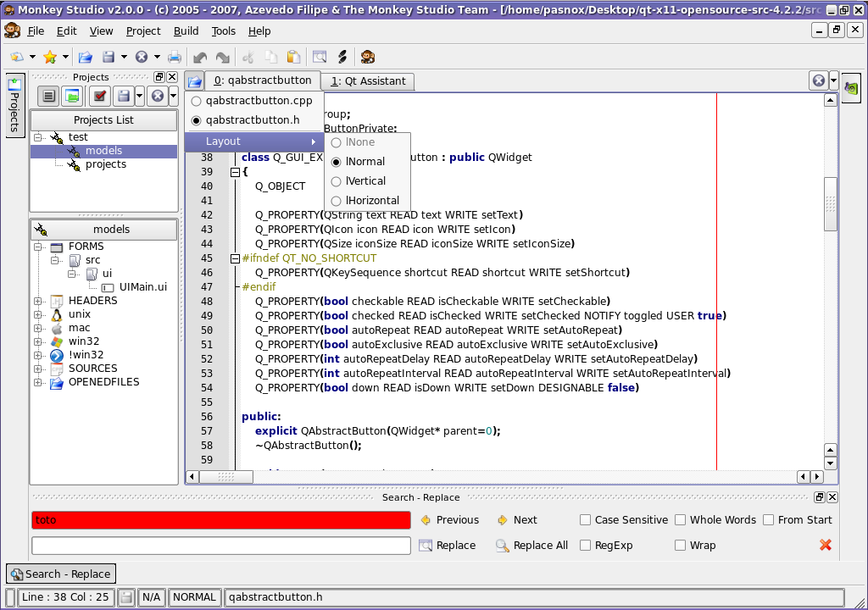868x610 pixels.
Task: Click the Projects panel green-folder icon
Action: point(72,97)
